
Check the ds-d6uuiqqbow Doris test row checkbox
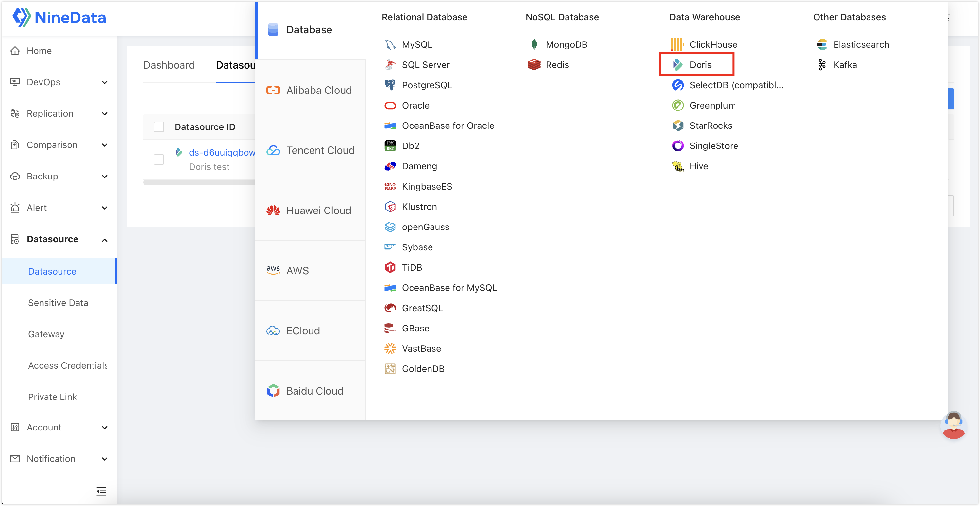159,159
